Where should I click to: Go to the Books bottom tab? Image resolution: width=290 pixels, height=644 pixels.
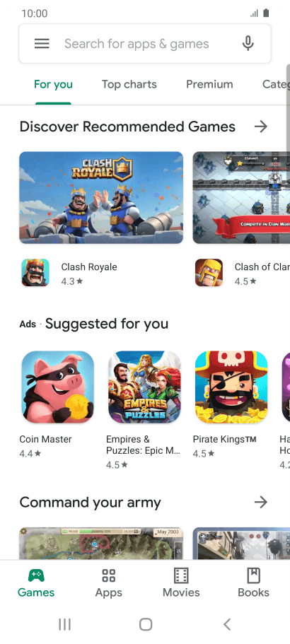253,582
